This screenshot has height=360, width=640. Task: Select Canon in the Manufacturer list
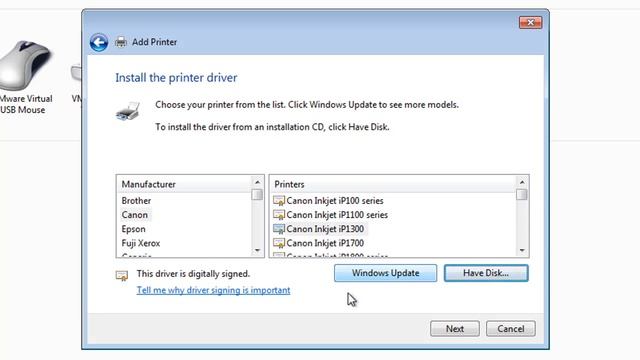[x=135, y=215]
